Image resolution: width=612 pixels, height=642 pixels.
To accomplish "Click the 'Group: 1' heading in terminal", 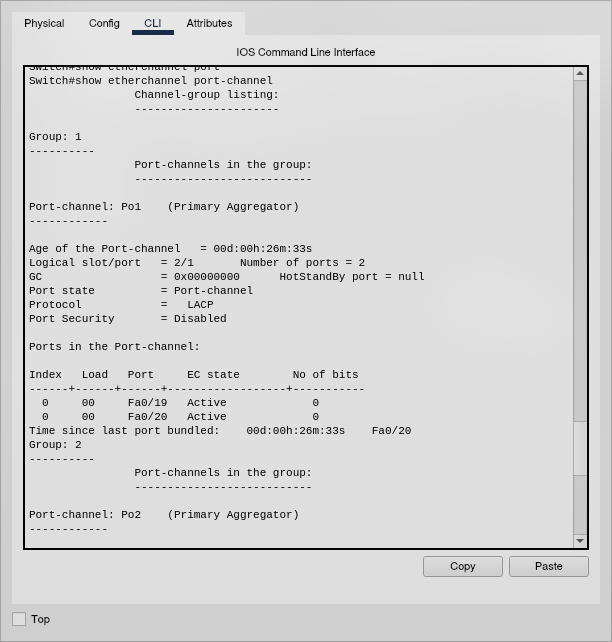I will coord(55,137).
